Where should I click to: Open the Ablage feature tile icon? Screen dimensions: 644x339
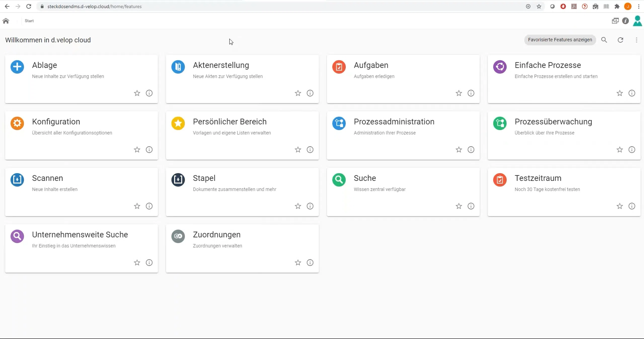17,67
